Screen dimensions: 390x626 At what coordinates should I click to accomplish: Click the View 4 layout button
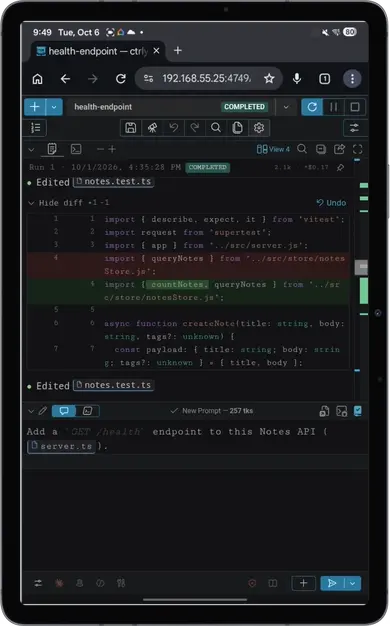click(273, 149)
